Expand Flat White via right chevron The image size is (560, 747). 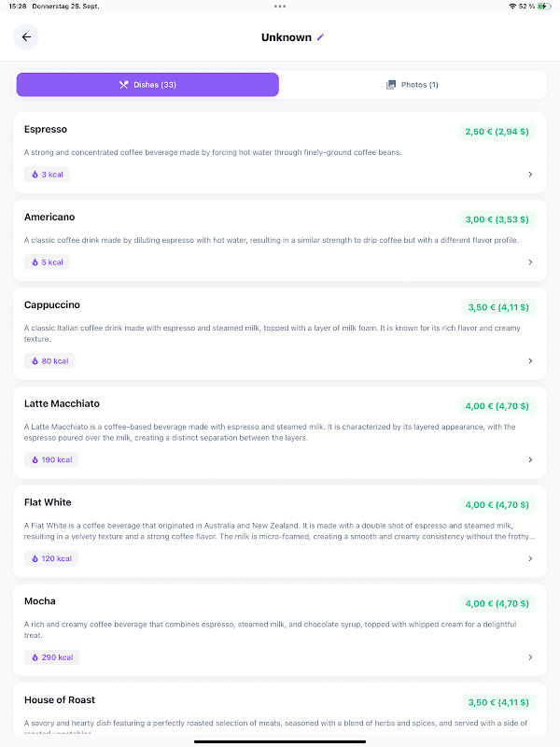point(530,559)
